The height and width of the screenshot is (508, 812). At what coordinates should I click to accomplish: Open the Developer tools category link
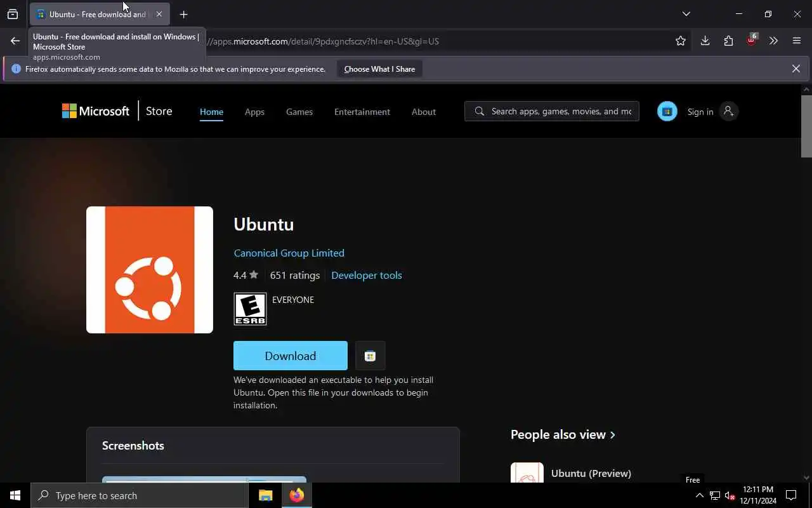[x=367, y=275]
